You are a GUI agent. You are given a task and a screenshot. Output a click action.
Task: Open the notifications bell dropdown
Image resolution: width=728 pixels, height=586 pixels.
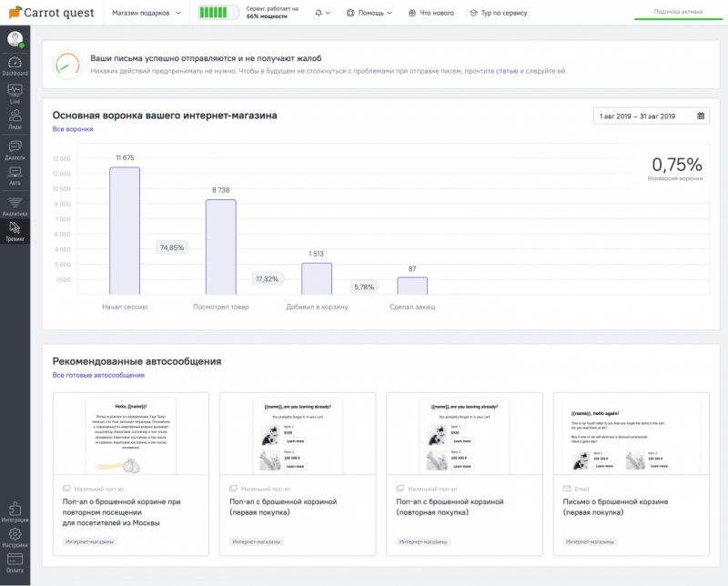pyautogui.click(x=322, y=14)
